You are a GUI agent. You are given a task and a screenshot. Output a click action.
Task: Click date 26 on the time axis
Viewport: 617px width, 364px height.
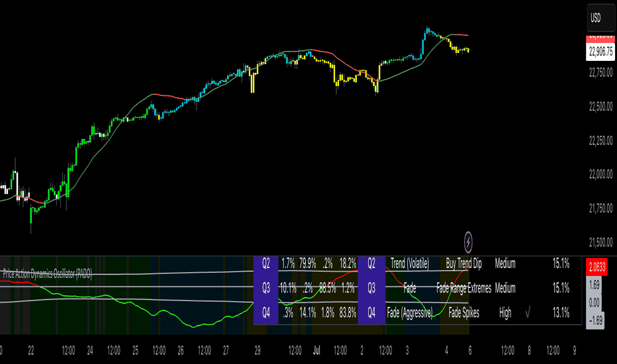point(181,350)
